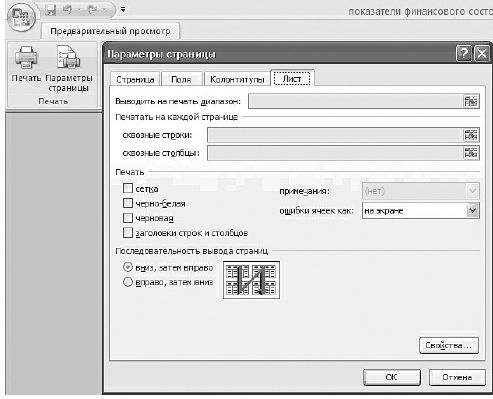493x399 pixels.
Task: Click the print range input field
Action: [x=355, y=101]
